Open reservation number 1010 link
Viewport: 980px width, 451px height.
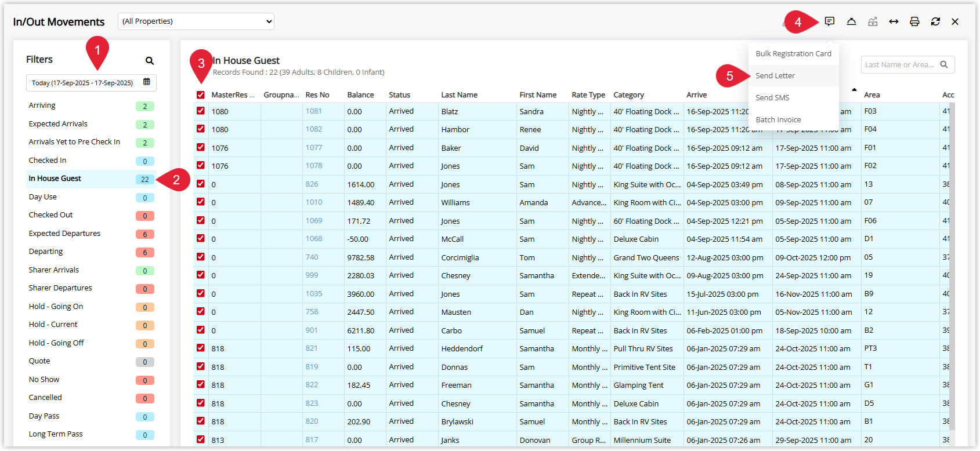(x=313, y=202)
